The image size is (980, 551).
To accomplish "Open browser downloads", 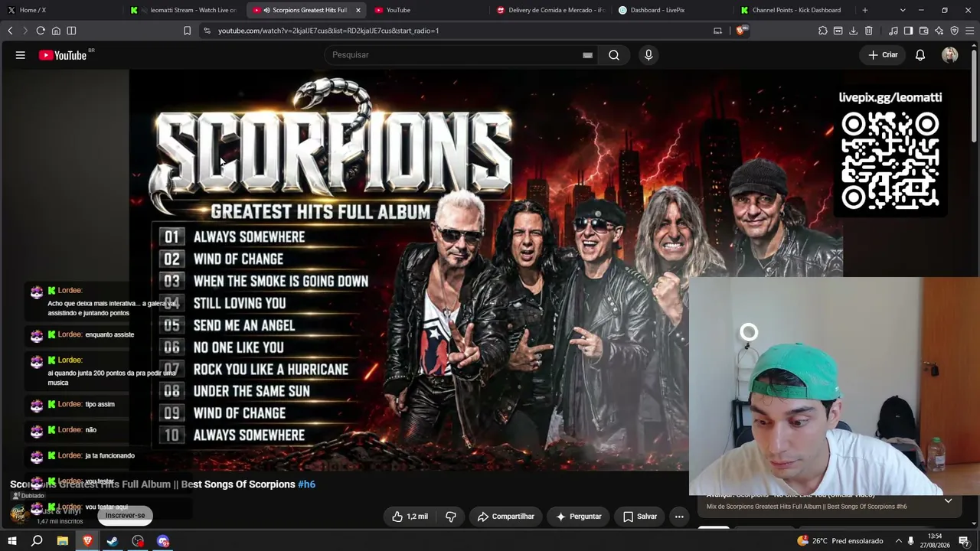I will coord(854,31).
